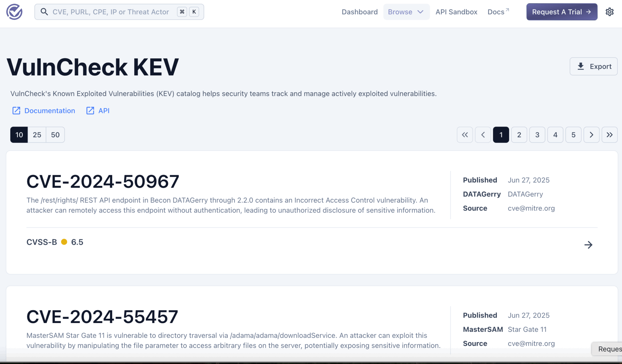This screenshot has width=622, height=364.
Task: Export the KEV catalog
Action: [x=593, y=66]
